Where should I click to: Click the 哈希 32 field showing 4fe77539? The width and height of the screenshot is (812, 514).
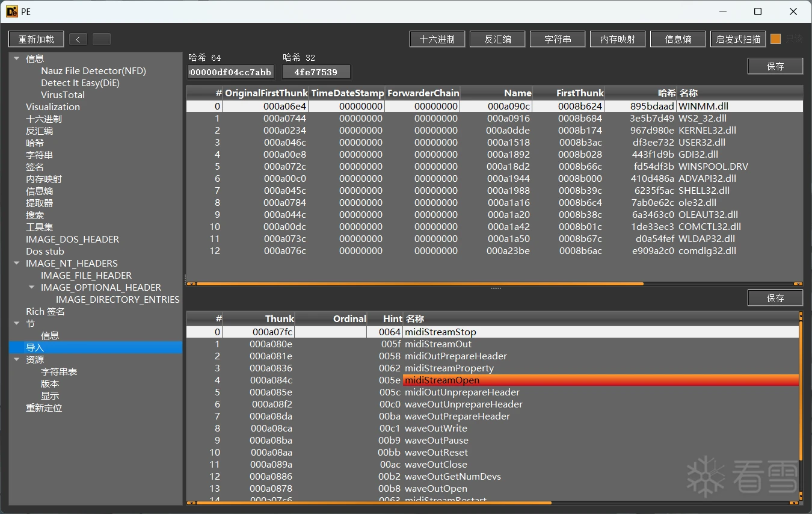click(316, 72)
